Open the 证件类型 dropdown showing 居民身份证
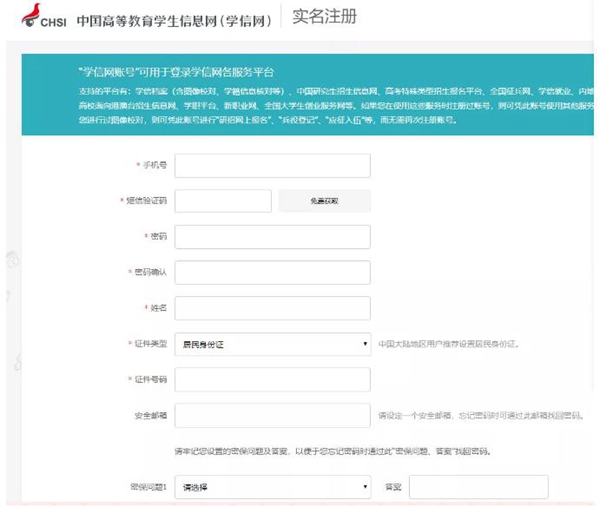The width and height of the screenshot is (600, 507). coord(272,344)
